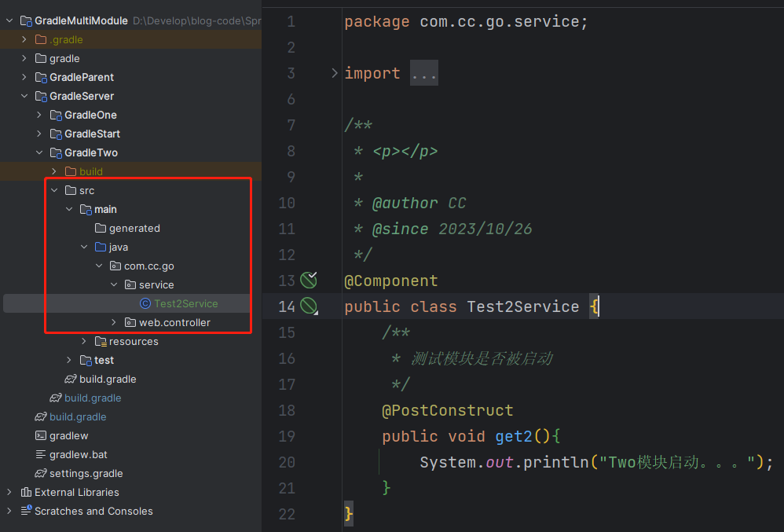784x532 pixels.
Task: Click the External Libraries icon
Action: click(26, 492)
